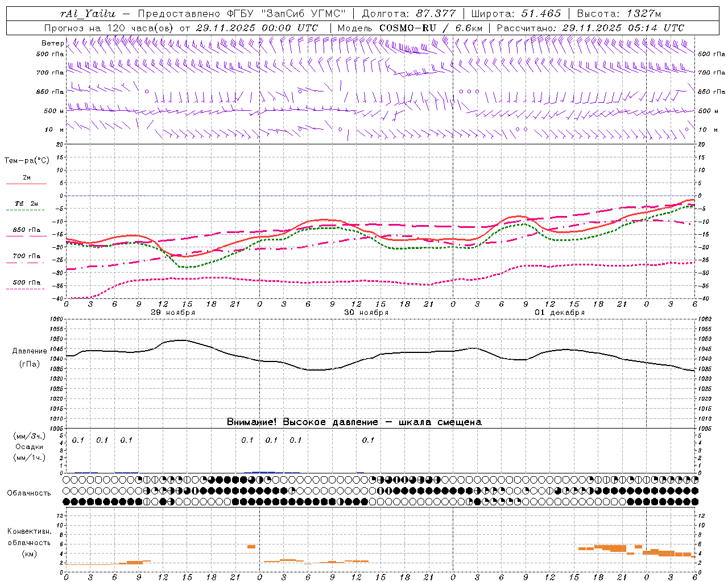Viewport: 728px width, 582px height.
Task: Select the Прогноз на 120 часа(ов) forecast text
Action: tap(109, 28)
